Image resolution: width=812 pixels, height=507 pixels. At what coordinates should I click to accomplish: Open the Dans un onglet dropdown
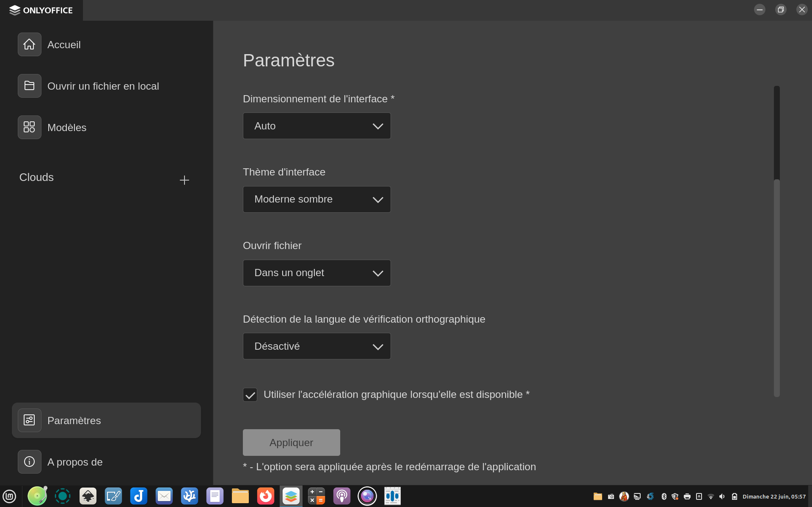317,273
